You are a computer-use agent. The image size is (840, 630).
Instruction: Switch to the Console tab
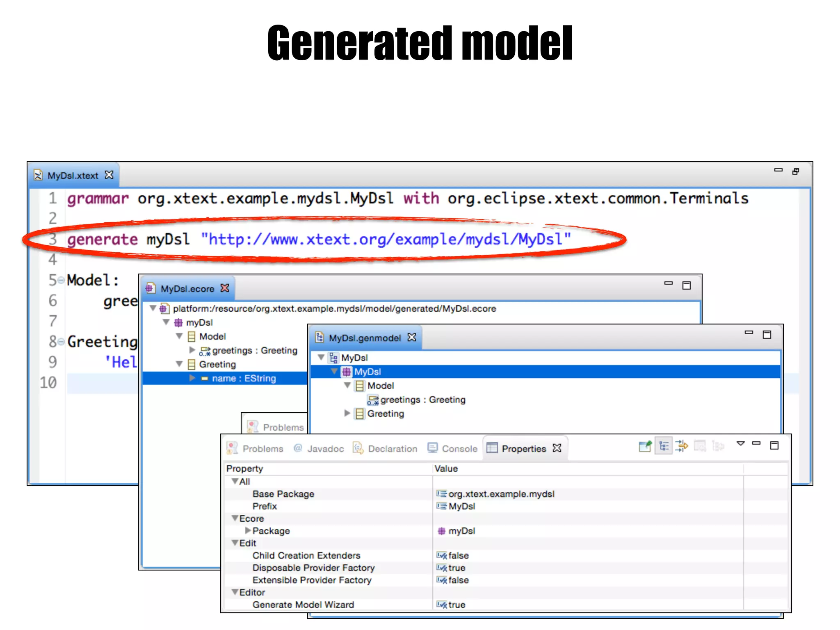pos(459,449)
